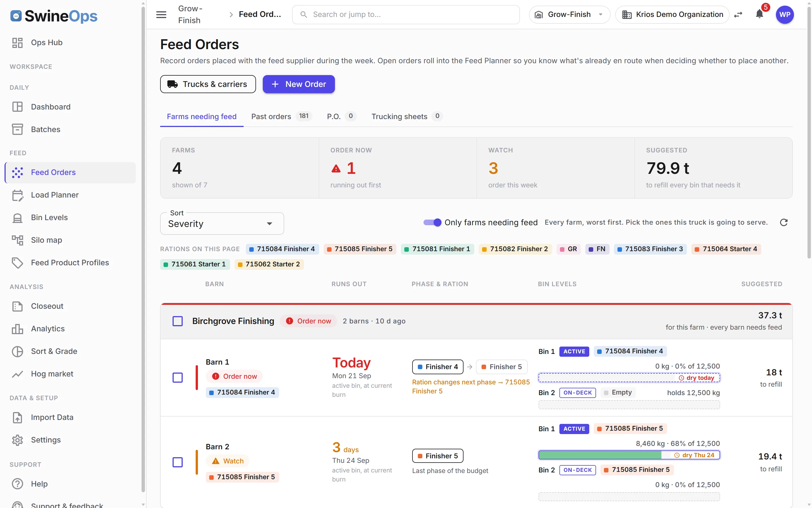Click the New Order button
812x508 pixels.
pos(299,84)
